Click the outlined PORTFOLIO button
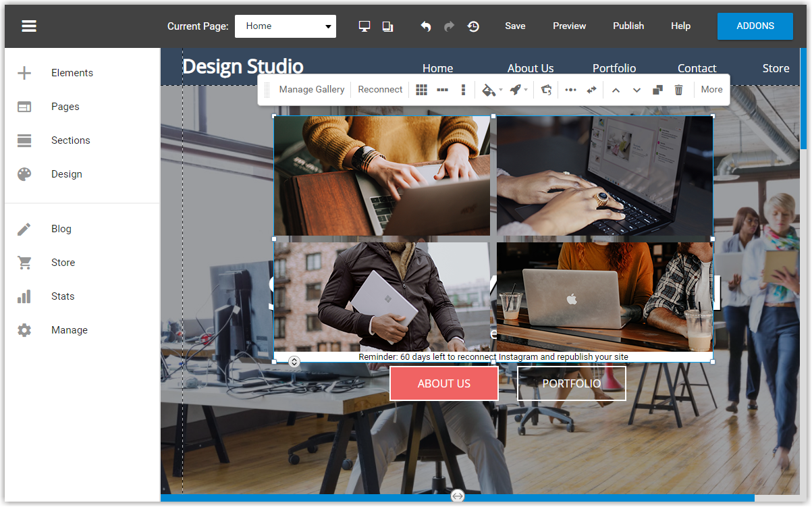This screenshot has width=812, height=507. [x=572, y=383]
